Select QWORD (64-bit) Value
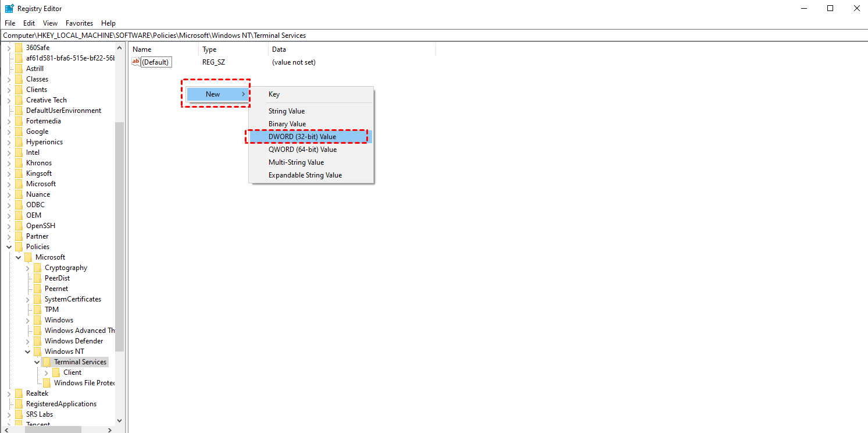This screenshot has height=433, width=868. click(311, 150)
